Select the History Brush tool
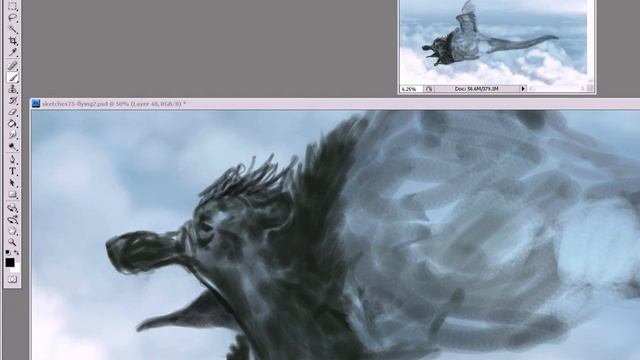The height and width of the screenshot is (360, 640). [x=13, y=100]
